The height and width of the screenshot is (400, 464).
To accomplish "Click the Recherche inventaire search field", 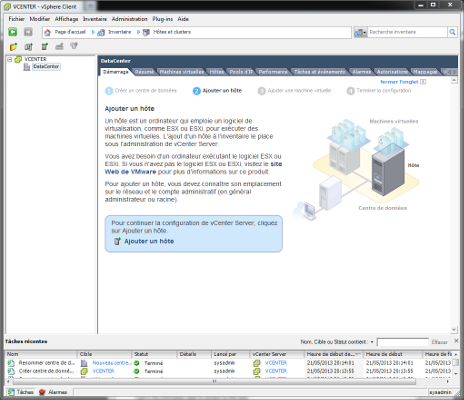I will [407, 32].
